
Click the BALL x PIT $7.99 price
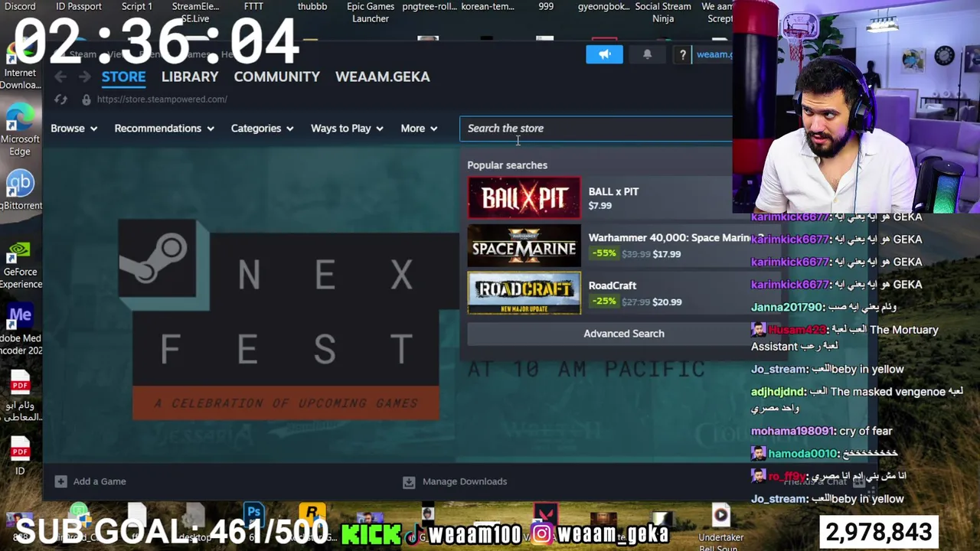coord(600,206)
